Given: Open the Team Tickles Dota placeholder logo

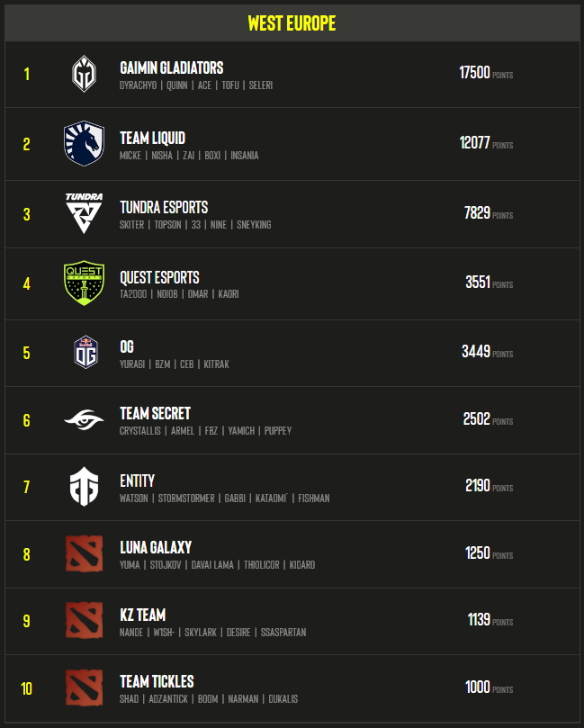Looking at the screenshot, I should [x=84, y=688].
